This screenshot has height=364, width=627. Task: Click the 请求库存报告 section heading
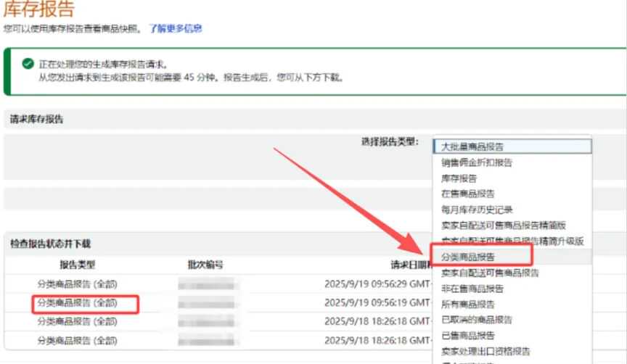pos(36,119)
